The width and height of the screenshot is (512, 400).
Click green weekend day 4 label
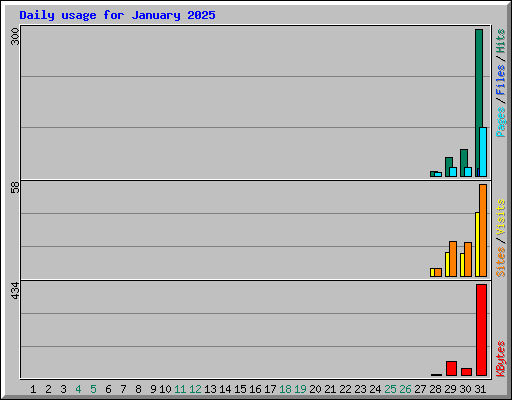coord(78,389)
